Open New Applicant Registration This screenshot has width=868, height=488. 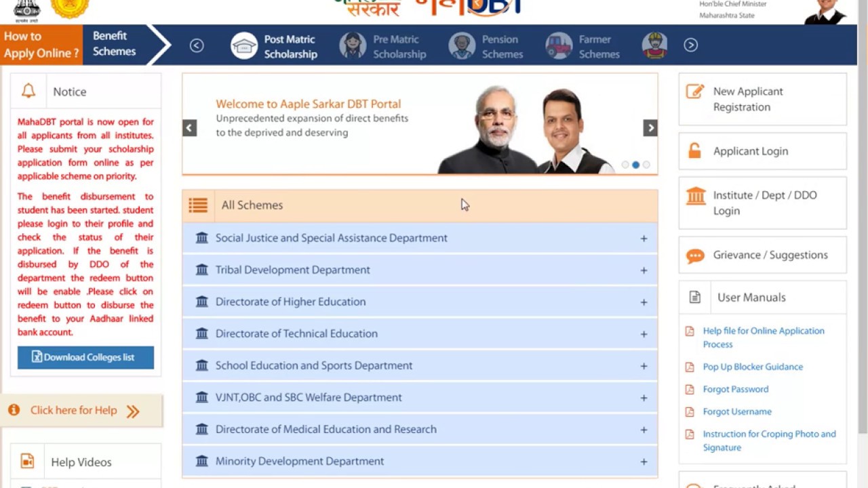(763, 99)
